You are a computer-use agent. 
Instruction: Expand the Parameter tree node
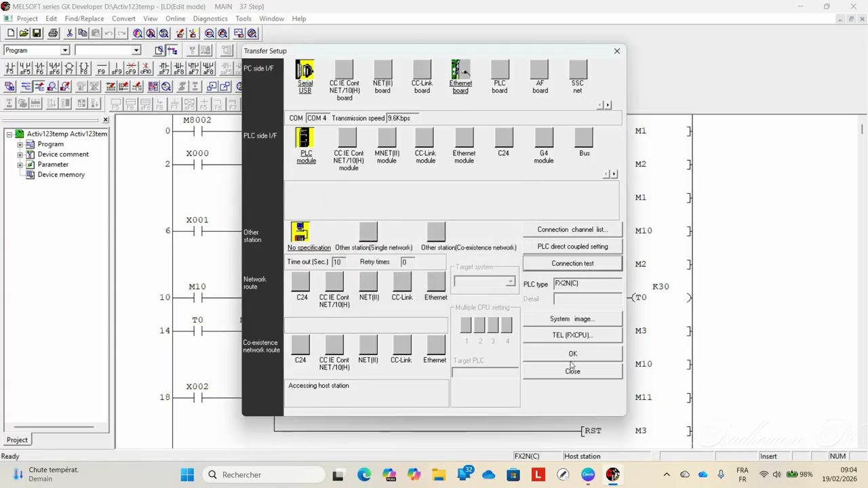point(20,165)
